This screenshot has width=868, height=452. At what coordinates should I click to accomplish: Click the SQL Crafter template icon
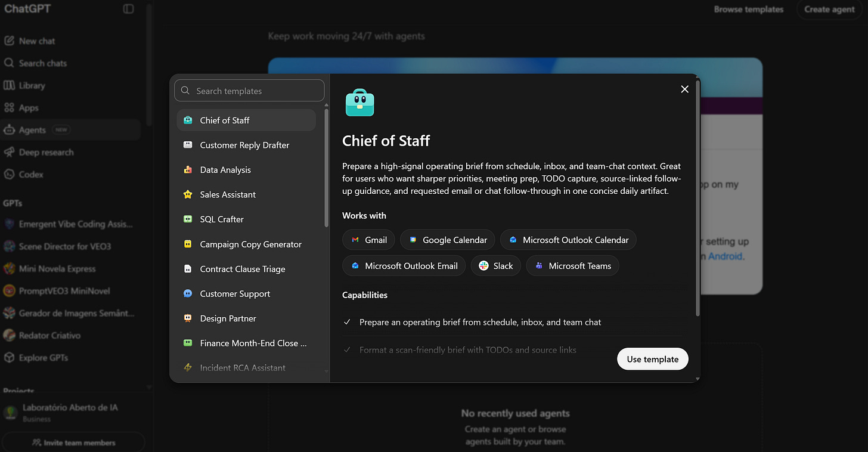coord(188,219)
